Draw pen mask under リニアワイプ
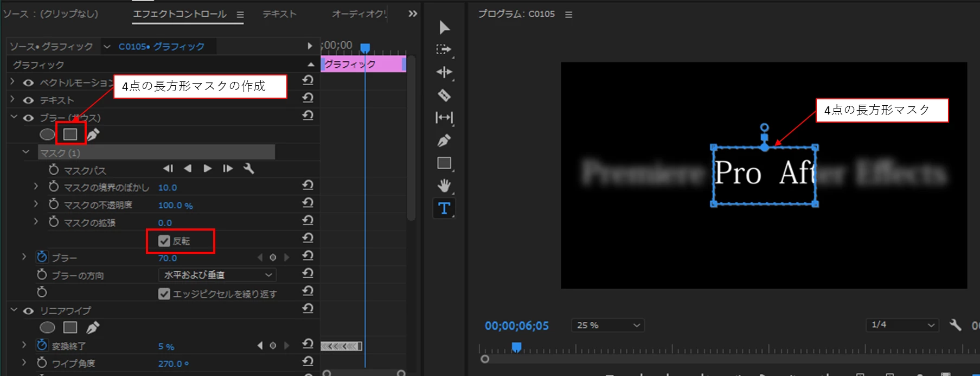This screenshot has height=376, width=980. click(x=93, y=328)
